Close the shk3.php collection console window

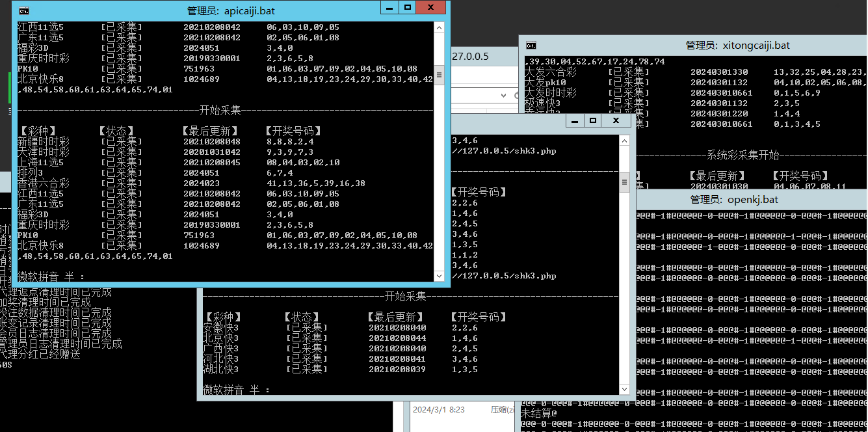[x=615, y=121]
